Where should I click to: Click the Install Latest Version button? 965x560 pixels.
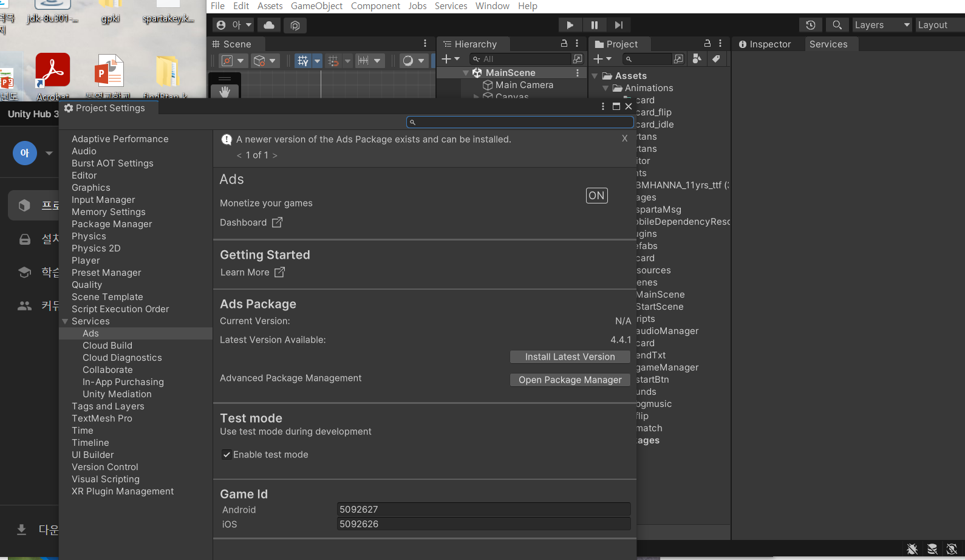(570, 357)
